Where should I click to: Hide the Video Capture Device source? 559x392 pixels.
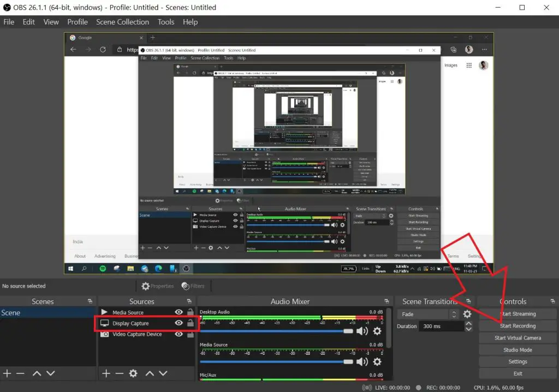[x=177, y=334]
